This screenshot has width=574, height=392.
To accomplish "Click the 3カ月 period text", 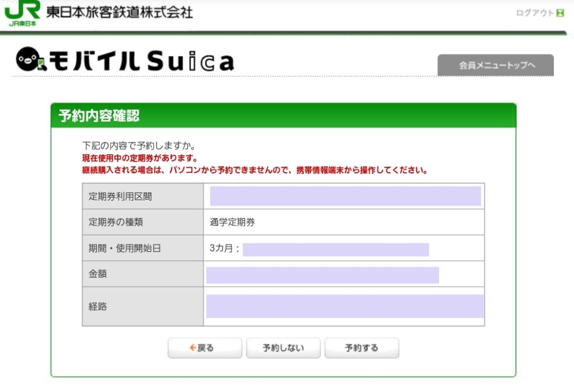I will [223, 248].
